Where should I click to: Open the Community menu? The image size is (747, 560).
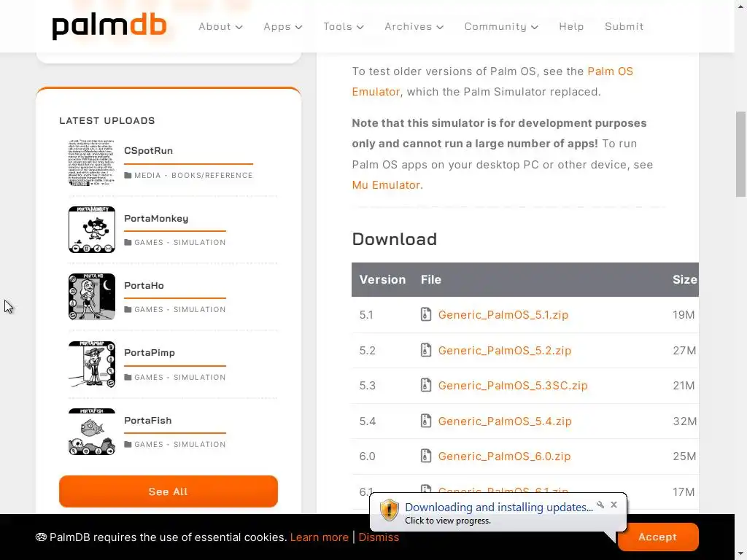coord(501,27)
